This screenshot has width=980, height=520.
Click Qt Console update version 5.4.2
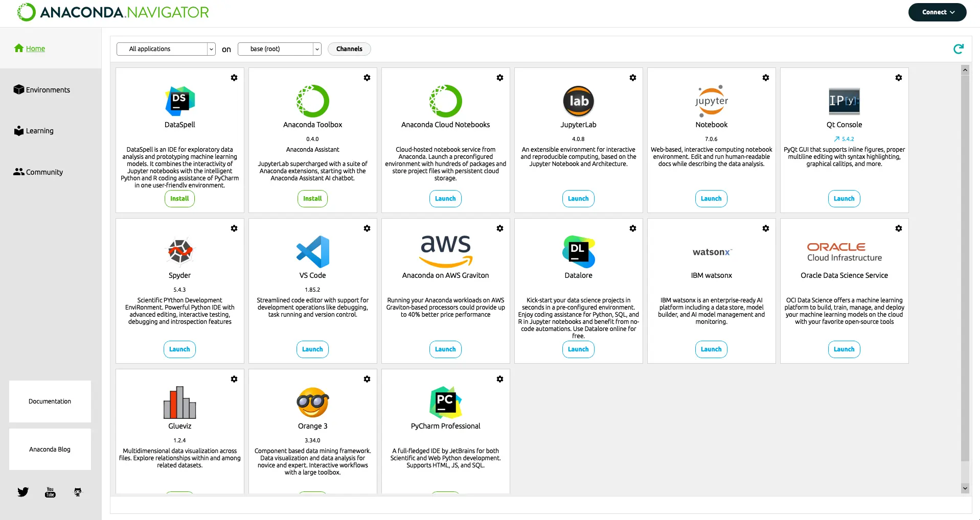point(844,139)
